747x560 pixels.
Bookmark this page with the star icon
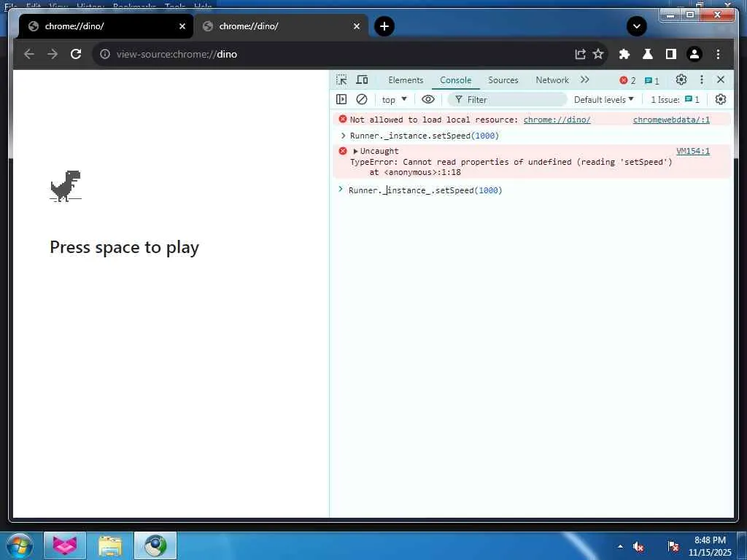598,54
